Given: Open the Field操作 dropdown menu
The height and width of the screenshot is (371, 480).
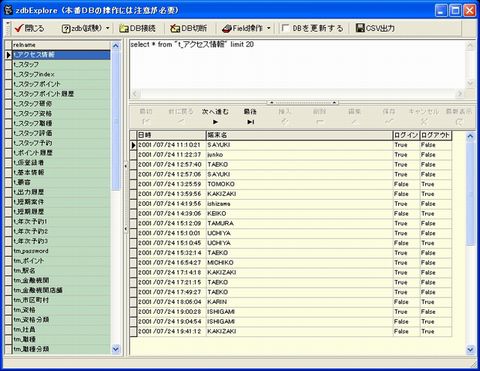Looking at the screenshot, I should [268, 28].
